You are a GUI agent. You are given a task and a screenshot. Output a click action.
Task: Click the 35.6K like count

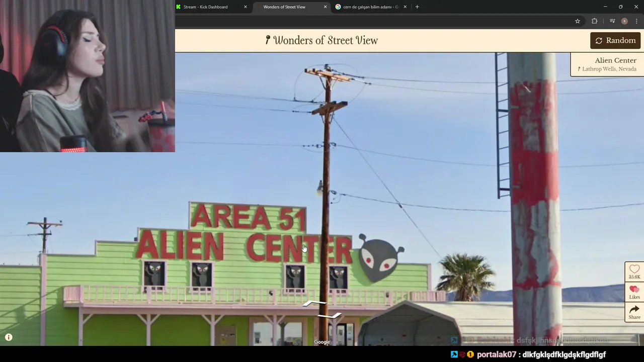pyautogui.click(x=634, y=277)
